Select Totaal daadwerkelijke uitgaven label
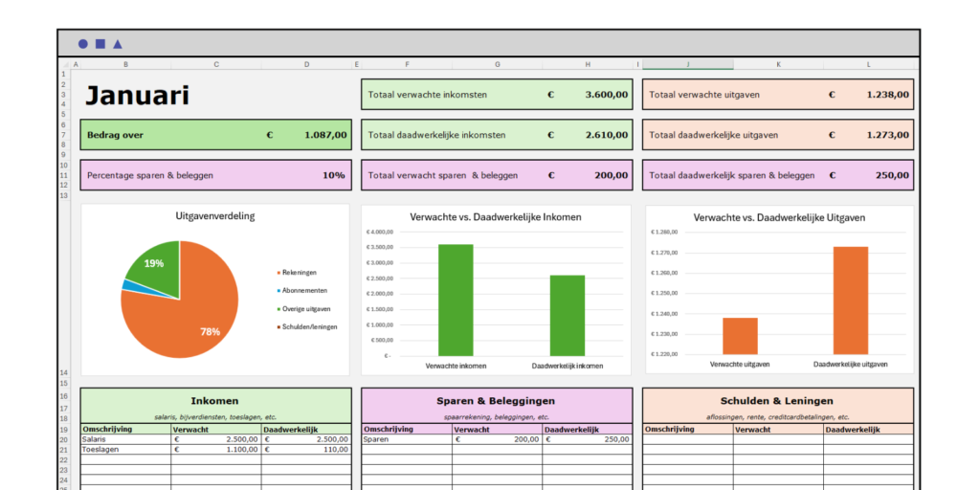The width and height of the screenshot is (980, 490). click(x=714, y=135)
